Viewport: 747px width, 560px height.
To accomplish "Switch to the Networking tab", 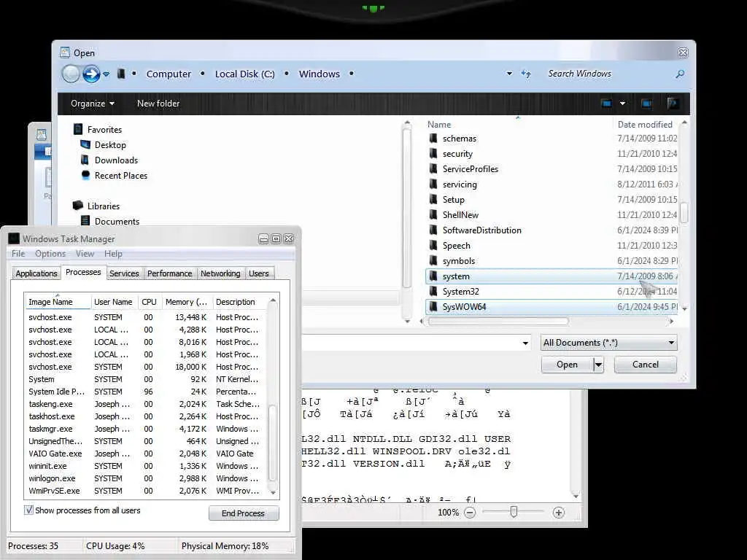I will click(220, 273).
